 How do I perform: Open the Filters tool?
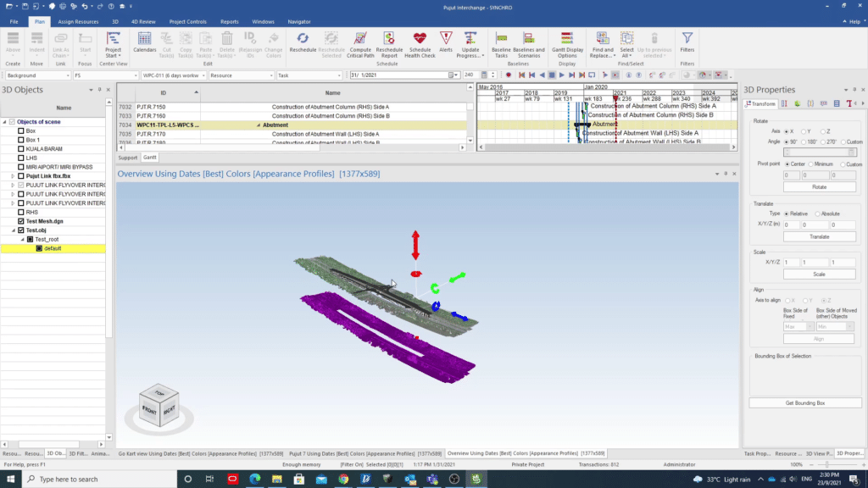tap(687, 42)
